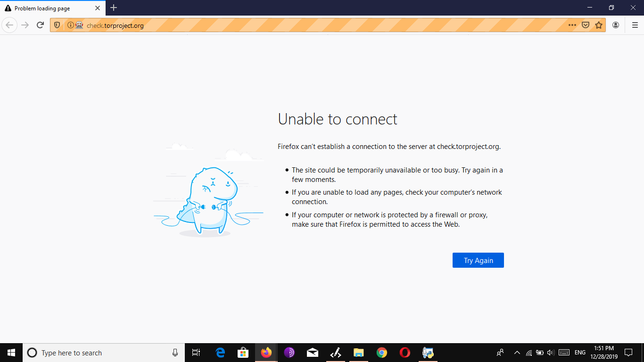The height and width of the screenshot is (362, 644).
Task: Save page to Pocket
Action: (586, 25)
